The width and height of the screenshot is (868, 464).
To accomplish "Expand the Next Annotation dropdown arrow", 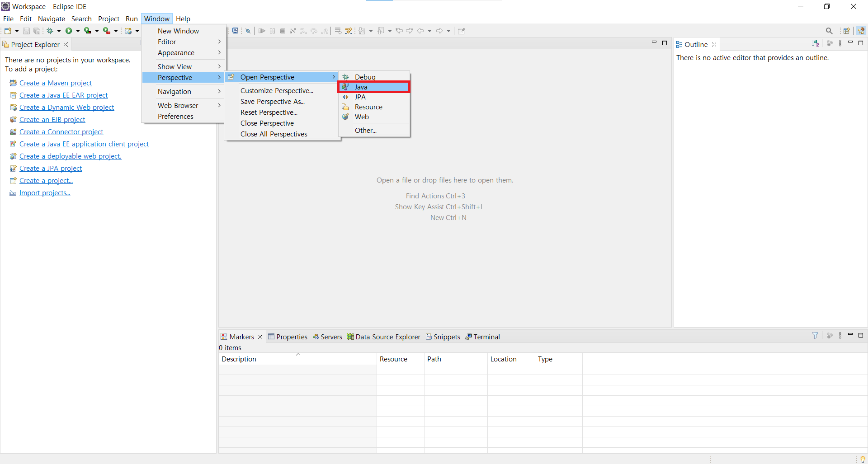I will tap(371, 31).
